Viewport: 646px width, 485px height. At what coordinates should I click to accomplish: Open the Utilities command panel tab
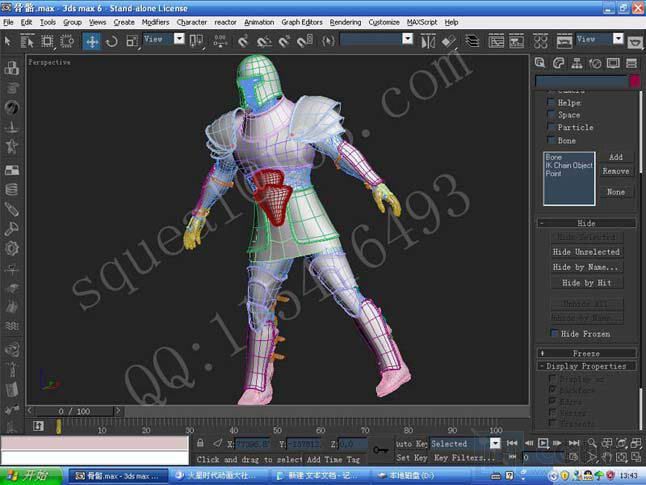coord(631,63)
